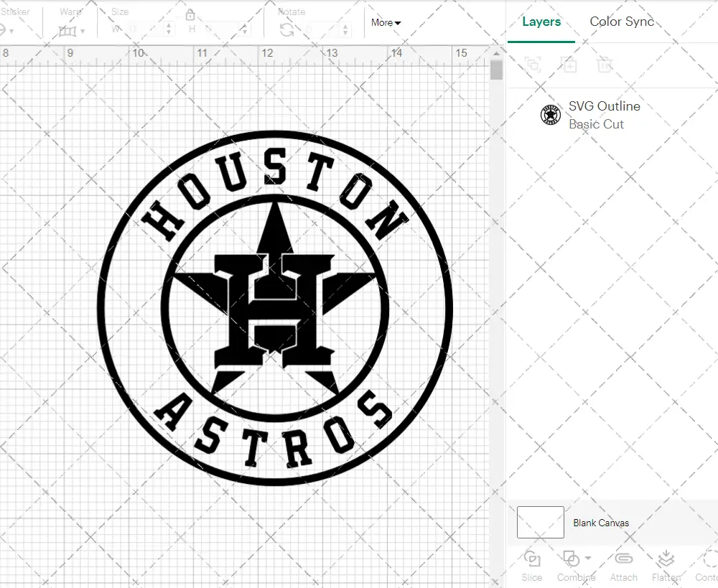Adjust the height stepper arrows

[x=245, y=29]
